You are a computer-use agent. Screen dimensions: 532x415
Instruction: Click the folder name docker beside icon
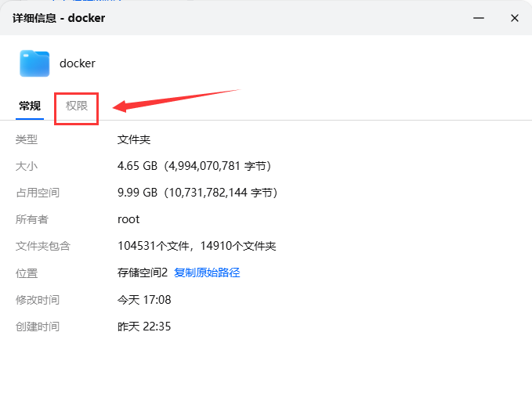point(78,63)
